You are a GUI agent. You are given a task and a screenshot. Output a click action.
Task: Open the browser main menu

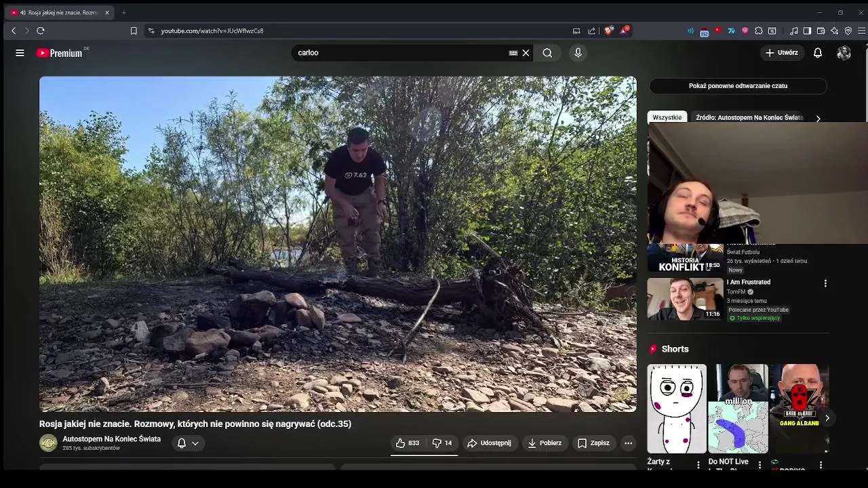[861, 30]
